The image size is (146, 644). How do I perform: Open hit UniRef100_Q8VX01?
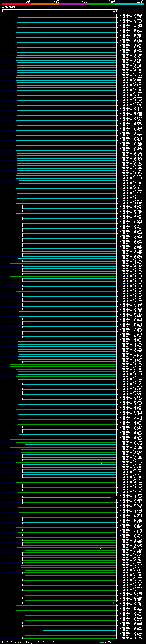click(131, 20)
